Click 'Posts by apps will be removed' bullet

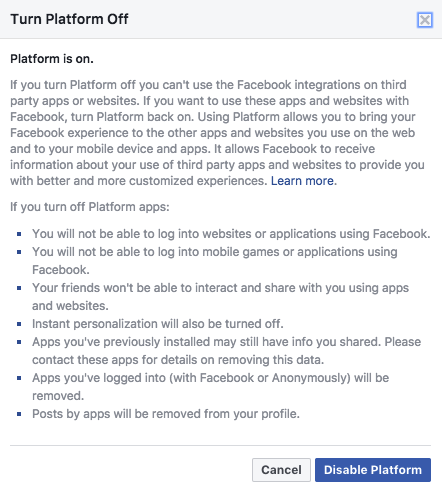(166, 414)
